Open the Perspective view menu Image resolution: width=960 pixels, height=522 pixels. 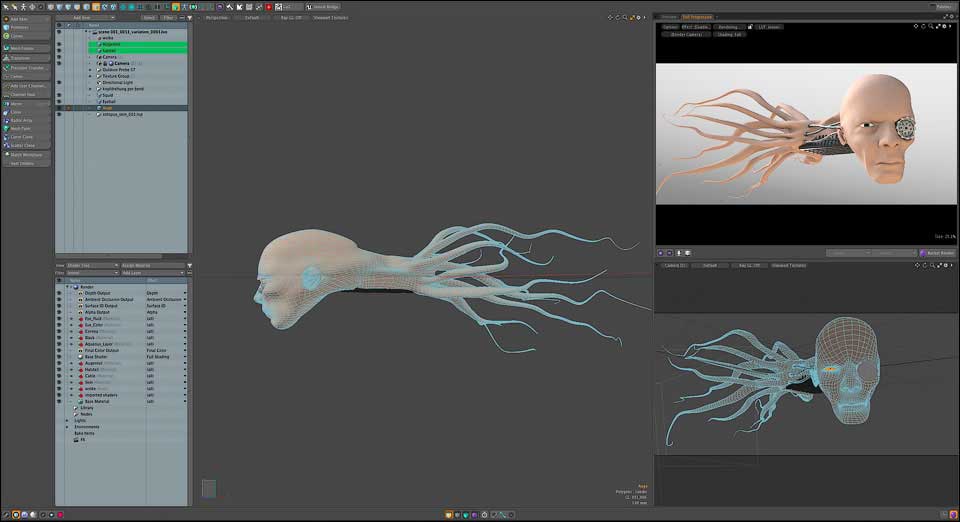point(214,17)
